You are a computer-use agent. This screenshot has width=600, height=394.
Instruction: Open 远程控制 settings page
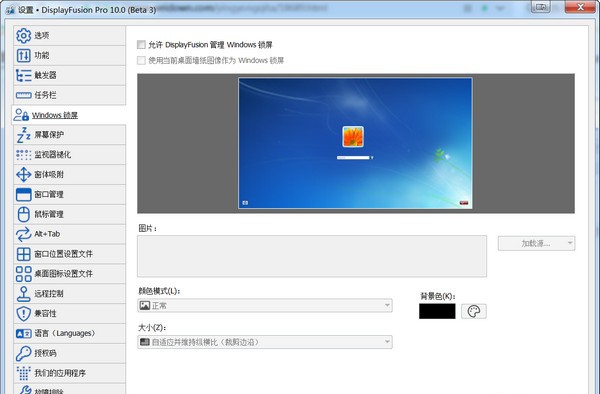70,294
